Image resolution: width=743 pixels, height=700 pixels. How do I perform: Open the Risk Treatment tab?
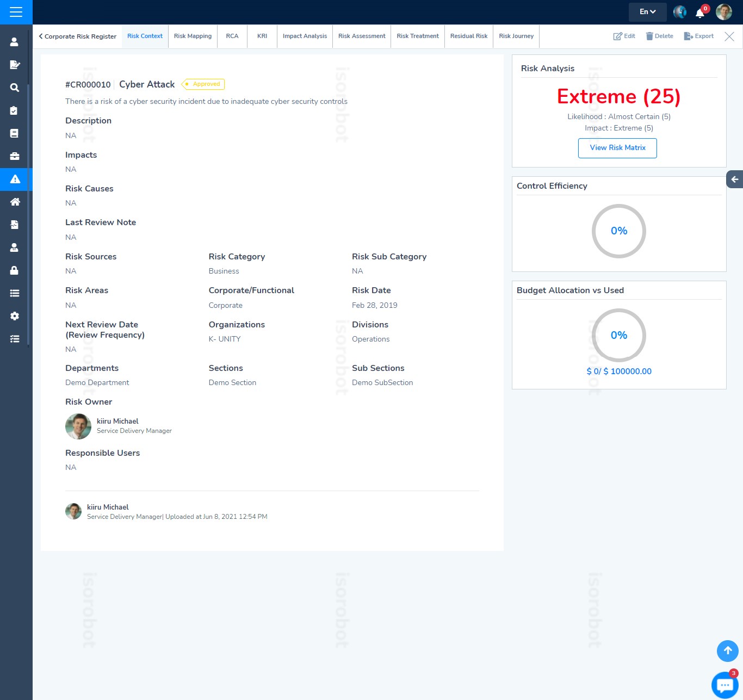417,36
